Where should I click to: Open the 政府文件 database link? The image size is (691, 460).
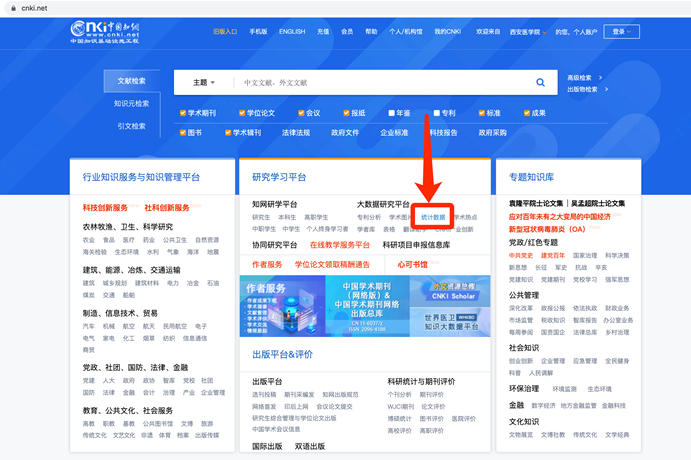[x=345, y=133]
